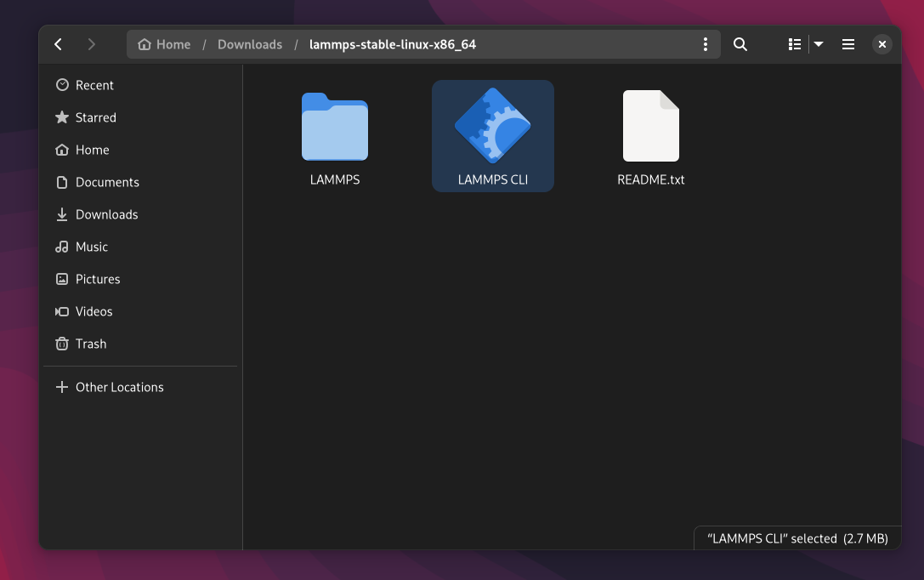Expand the view options dropdown arrow
Screen dimensions: 924x580
pyautogui.click(x=819, y=44)
